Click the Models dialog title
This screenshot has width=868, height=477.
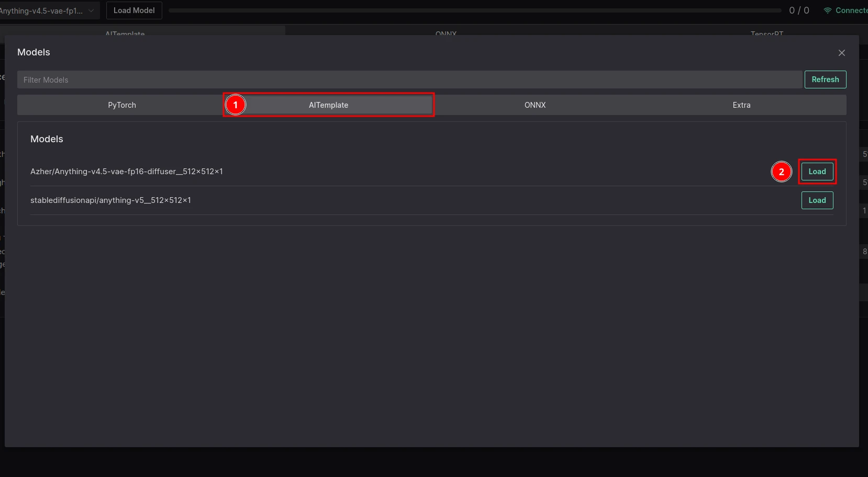click(x=34, y=52)
